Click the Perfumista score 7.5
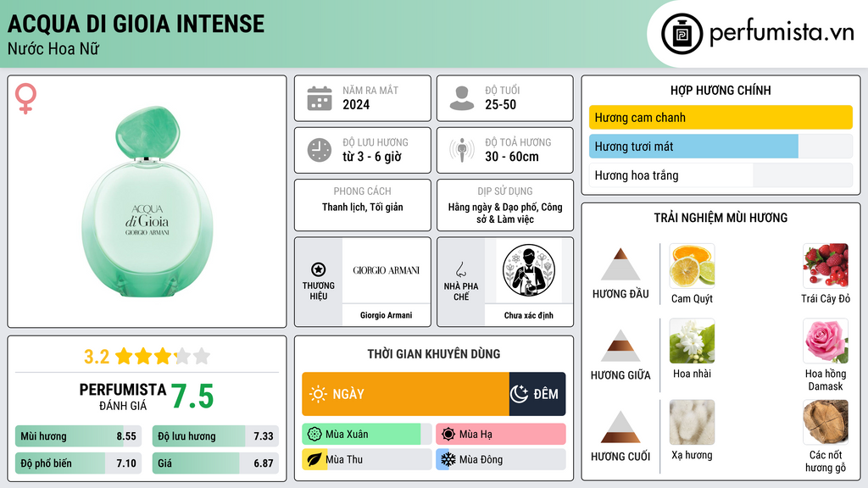The height and width of the screenshot is (488, 868). point(192,396)
